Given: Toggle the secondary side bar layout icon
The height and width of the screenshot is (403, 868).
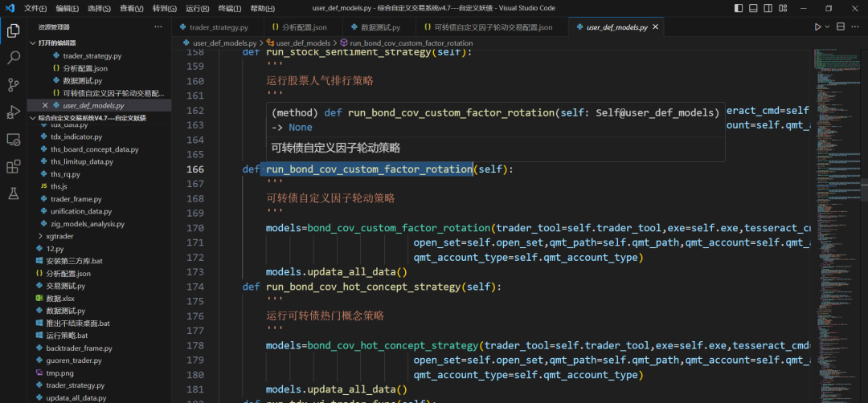Looking at the screenshot, I should (768, 8).
